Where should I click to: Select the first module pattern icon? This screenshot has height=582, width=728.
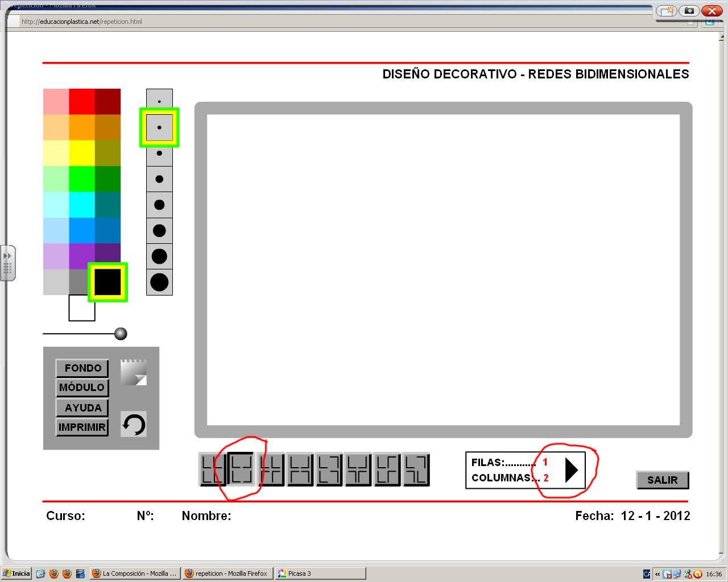212,469
